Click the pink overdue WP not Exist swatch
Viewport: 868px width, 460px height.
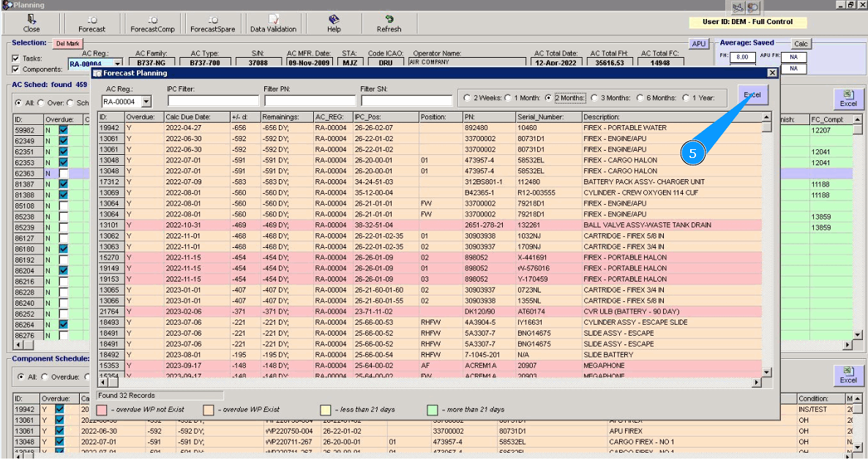pos(102,410)
